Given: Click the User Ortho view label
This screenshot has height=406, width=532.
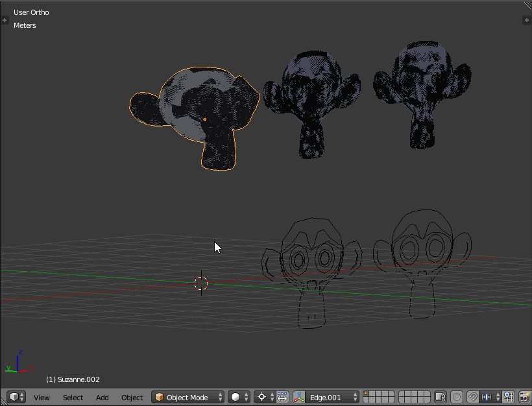Looking at the screenshot, I should 31,12.
